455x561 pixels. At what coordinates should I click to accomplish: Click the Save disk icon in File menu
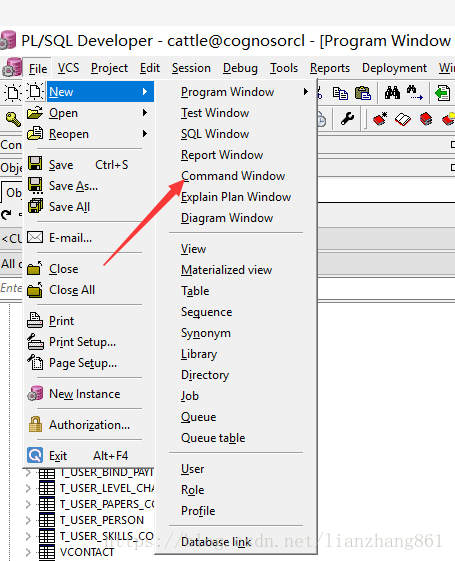(35, 164)
